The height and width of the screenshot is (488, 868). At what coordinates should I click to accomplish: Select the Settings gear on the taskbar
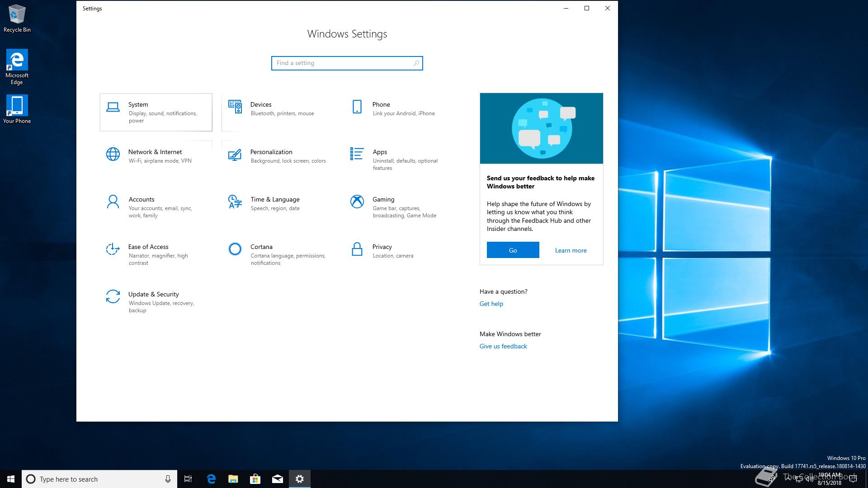(x=300, y=479)
